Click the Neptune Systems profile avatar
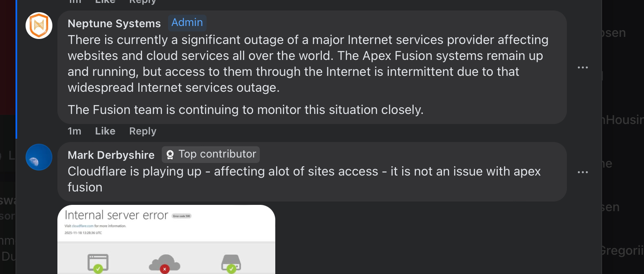644x274 pixels. (x=39, y=26)
